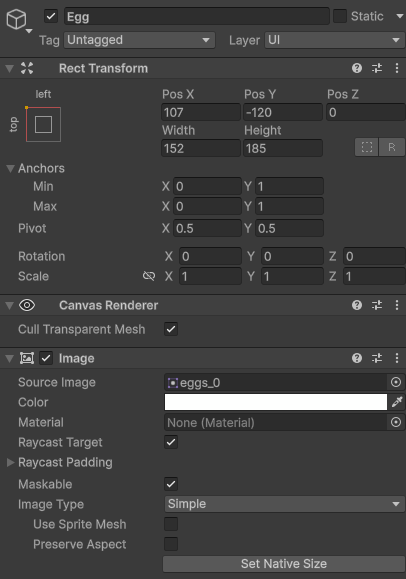Open the white Color swatch
This screenshot has width=406, height=579.
(276, 402)
